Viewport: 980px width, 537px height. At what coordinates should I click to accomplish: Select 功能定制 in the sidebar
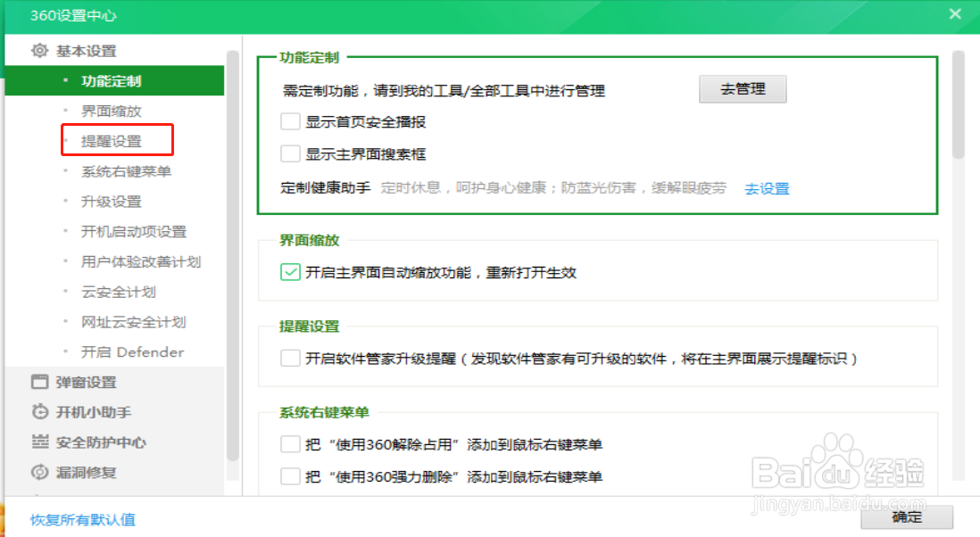(114, 81)
